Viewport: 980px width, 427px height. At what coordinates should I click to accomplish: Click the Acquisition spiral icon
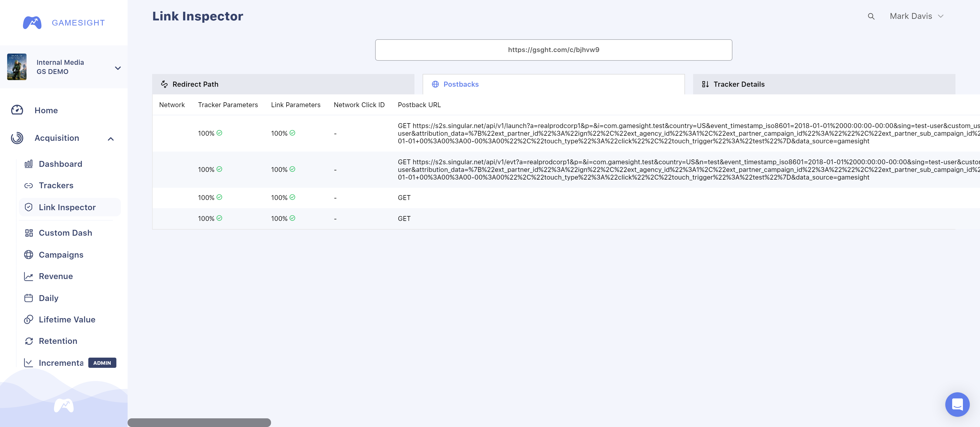coord(17,138)
